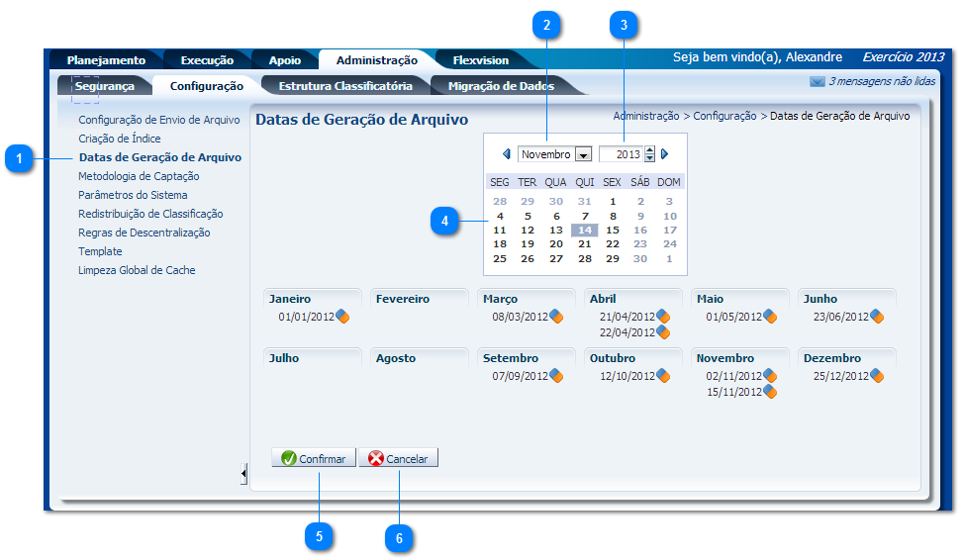Remove the 21/04/2012 date via its icon
Screen dimensions: 965x560
point(663,317)
